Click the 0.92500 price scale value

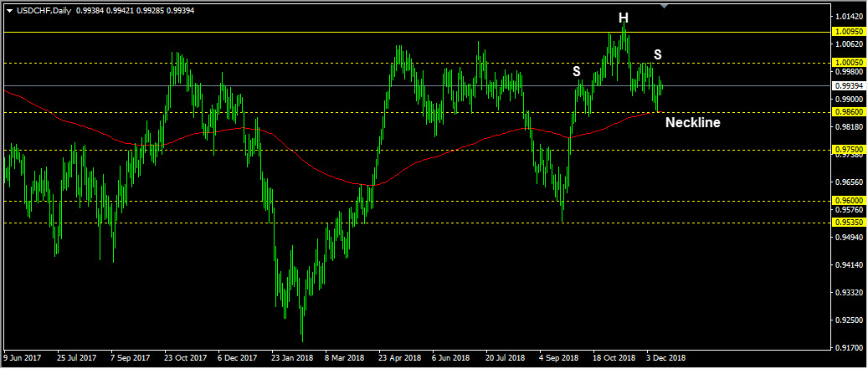848,320
